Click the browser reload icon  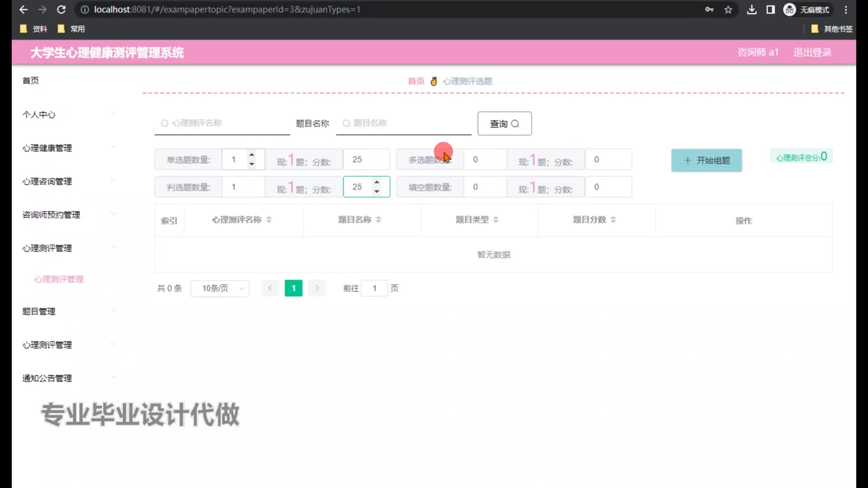tap(61, 9)
